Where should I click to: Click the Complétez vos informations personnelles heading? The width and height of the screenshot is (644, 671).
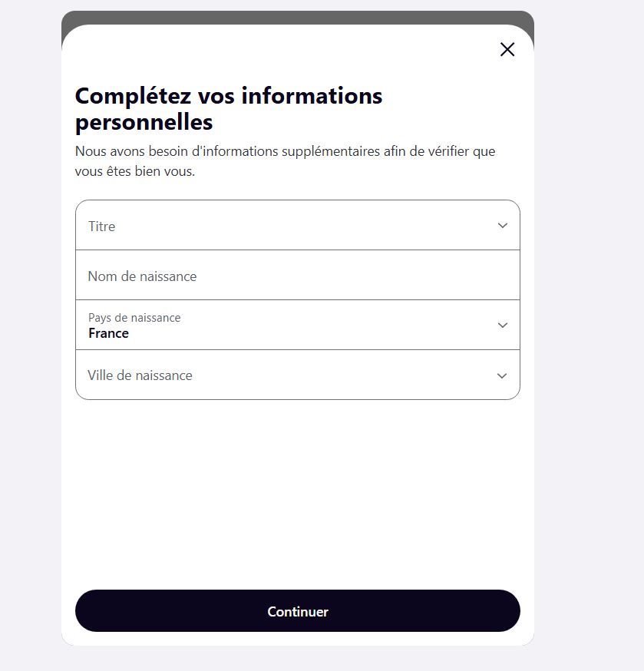229,109
